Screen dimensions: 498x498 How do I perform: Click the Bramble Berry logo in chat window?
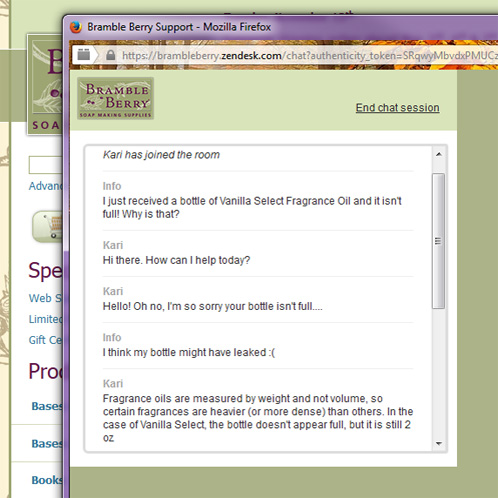click(115, 98)
